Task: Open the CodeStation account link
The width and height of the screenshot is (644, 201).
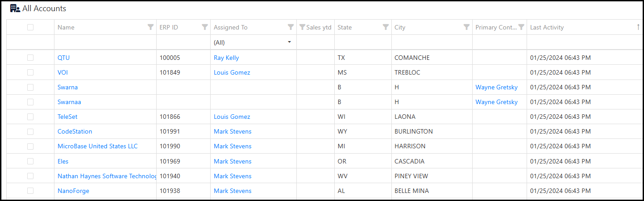Action: click(x=75, y=131)
